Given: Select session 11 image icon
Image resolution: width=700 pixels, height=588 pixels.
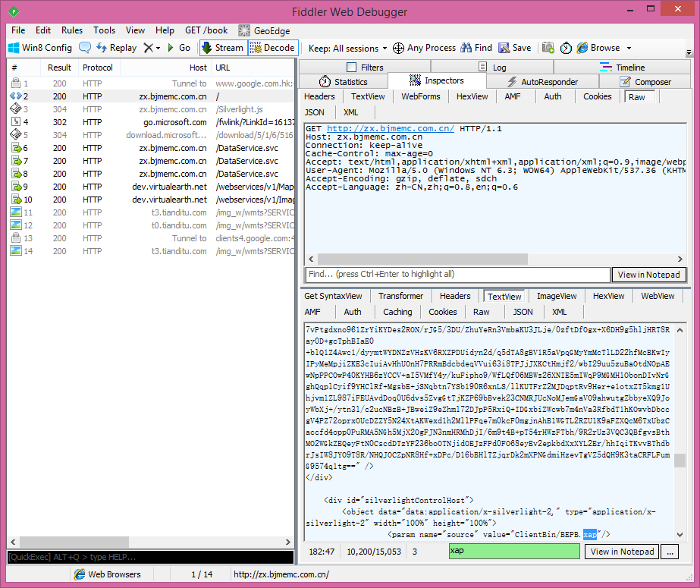Looking at the screenshot, I should tap(16, 212).
